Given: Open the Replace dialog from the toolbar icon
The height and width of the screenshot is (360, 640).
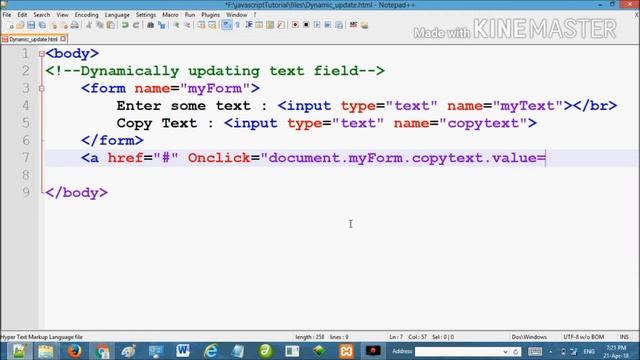Looking at the screenshot, I should click(162, 25).
